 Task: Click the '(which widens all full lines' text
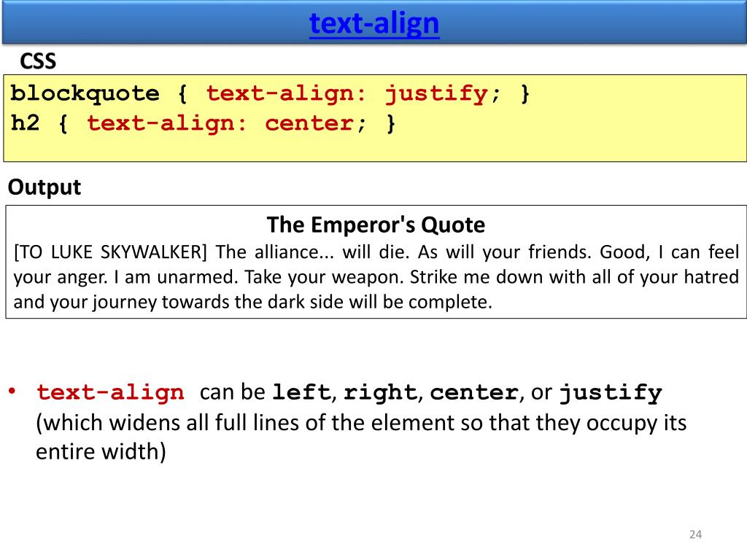[361, 423]
